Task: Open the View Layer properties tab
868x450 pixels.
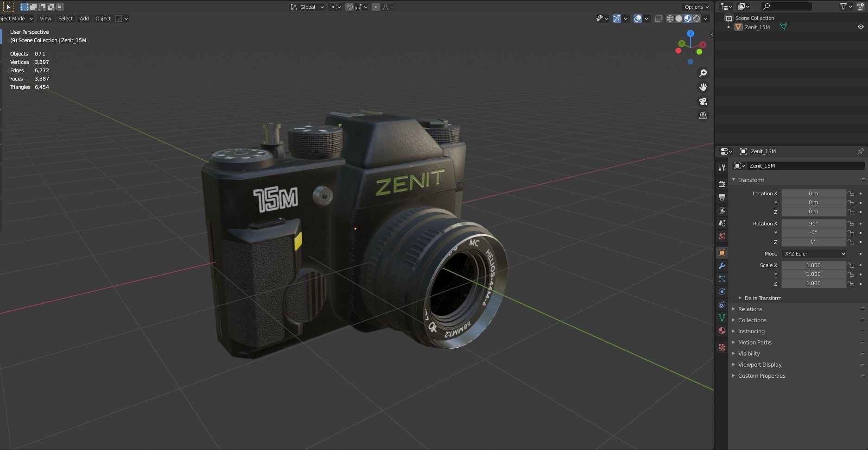Action: coord(722,210)
